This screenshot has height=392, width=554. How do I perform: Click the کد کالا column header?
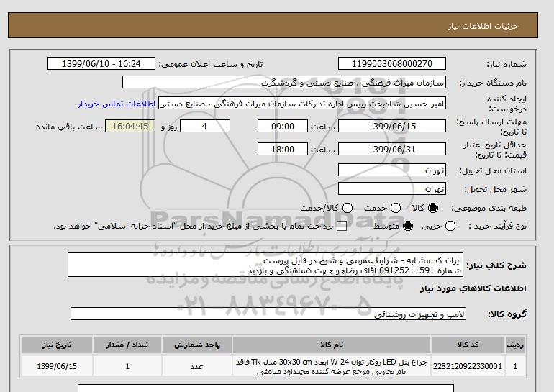pos(468,345)
